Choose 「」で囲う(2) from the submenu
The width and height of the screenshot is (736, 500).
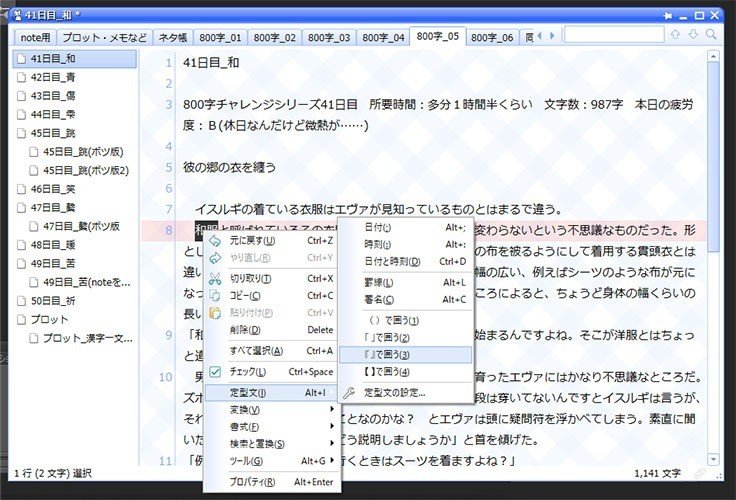[406, 338]
